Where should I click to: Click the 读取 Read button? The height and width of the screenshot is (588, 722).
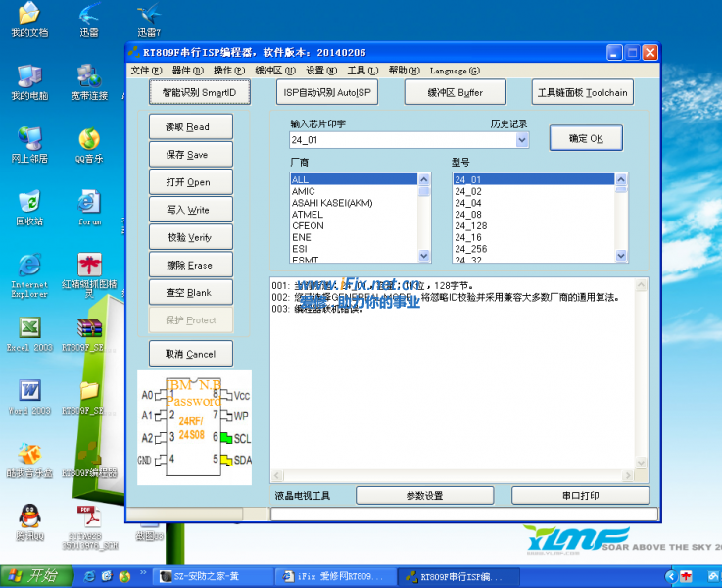click(x=191, y=127)
